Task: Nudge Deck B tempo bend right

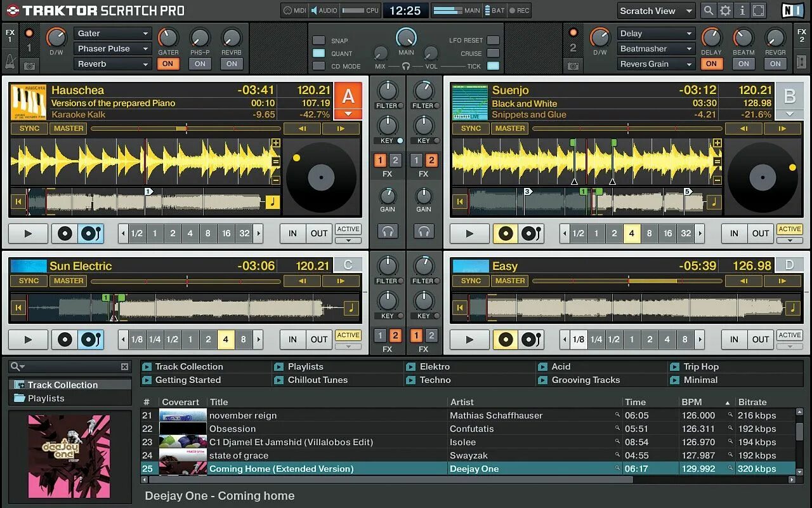Action: 782,128
